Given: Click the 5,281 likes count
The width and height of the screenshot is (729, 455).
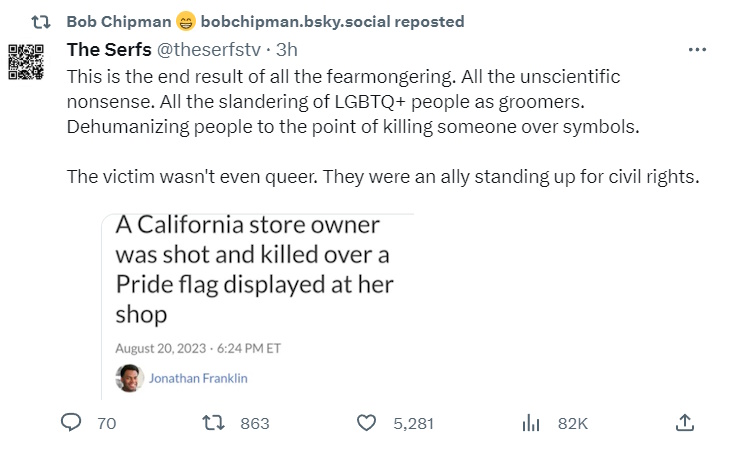Looking at the screenshot, I should [x=413, y=423].
